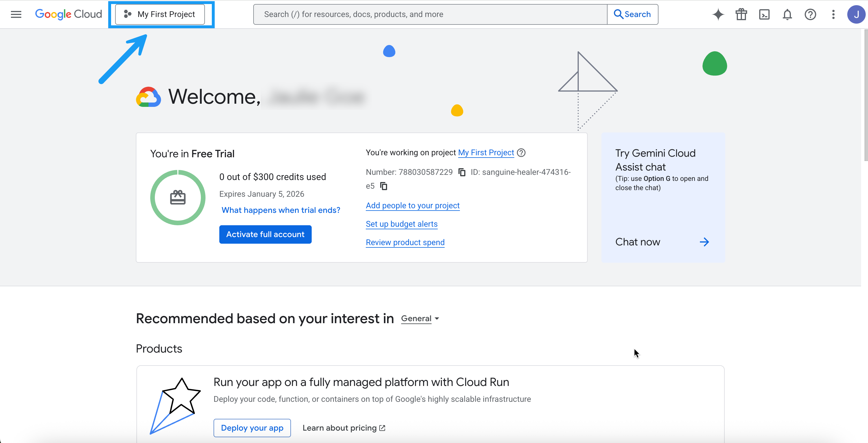Image resolution: width=868 pixels, height=443 pixels.
Task: Activate Cloud Shell terminal icon
Action: (x=764, y=14)
